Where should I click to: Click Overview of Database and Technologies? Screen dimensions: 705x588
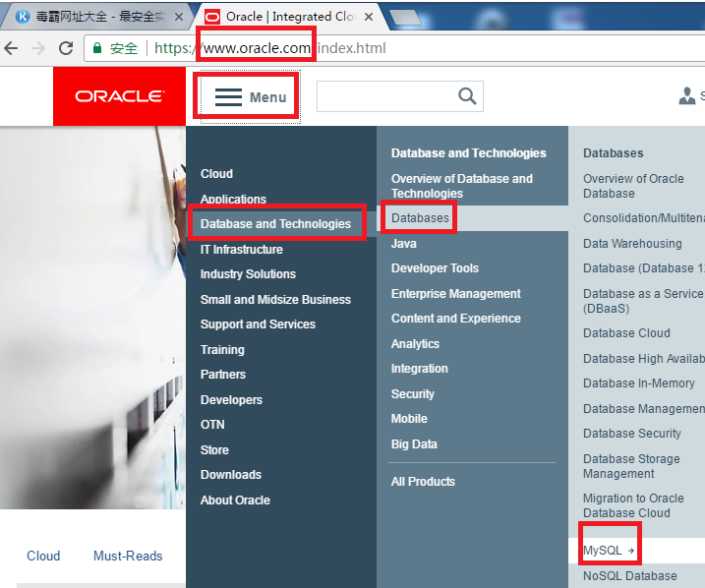[462, 186]
